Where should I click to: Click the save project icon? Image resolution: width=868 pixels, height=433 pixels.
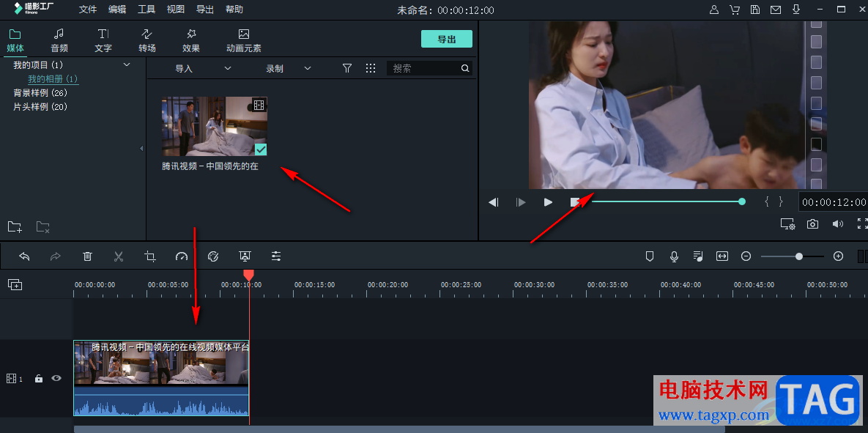click(755, 10)
